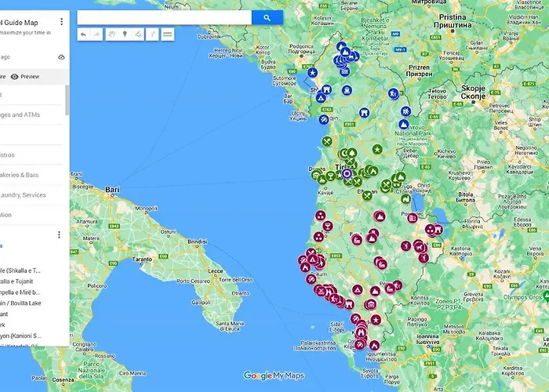Open the Add directions tool
The height and width of the screenshot is (392, 549).
coord(152,34)
